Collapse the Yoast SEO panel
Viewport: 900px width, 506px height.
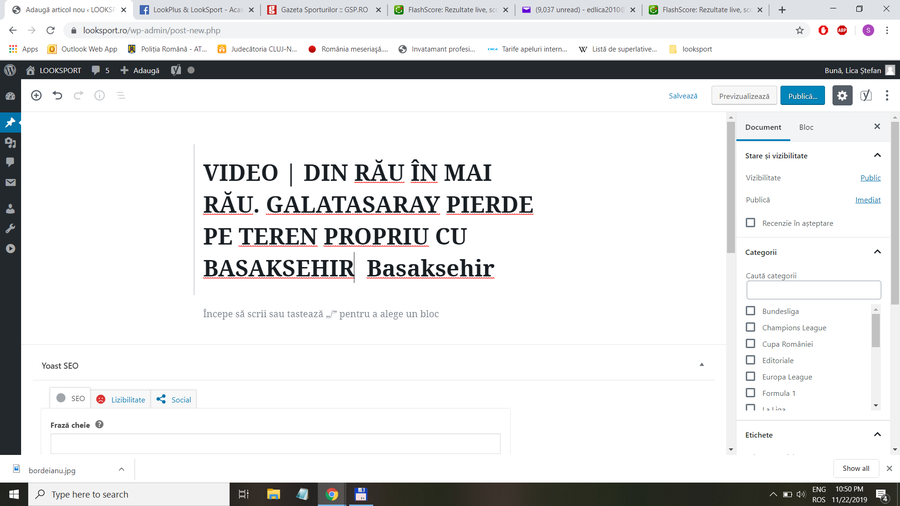(x=701, y=366)
